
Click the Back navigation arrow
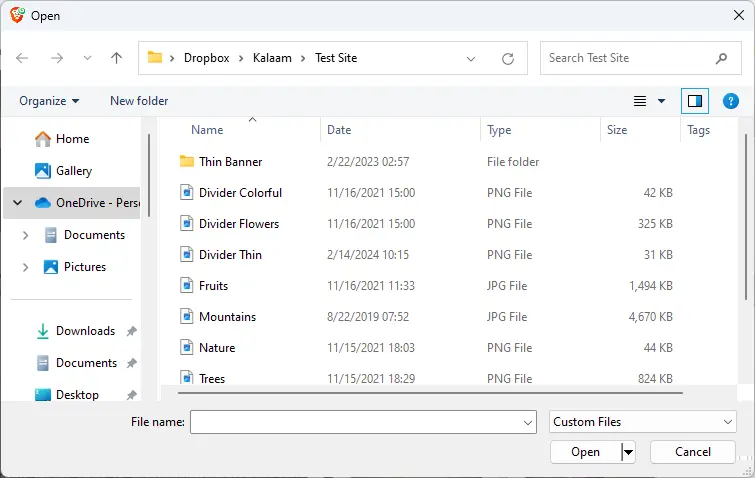point(22,58)
